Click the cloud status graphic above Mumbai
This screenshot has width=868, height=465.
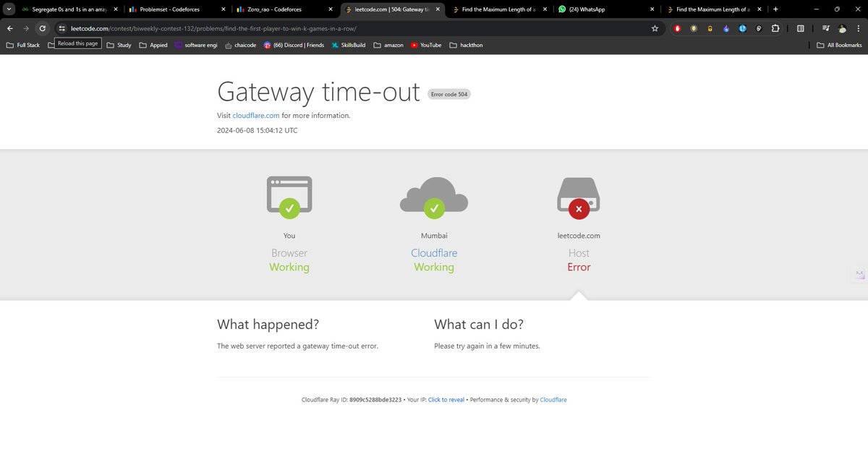tap(434, 197)
